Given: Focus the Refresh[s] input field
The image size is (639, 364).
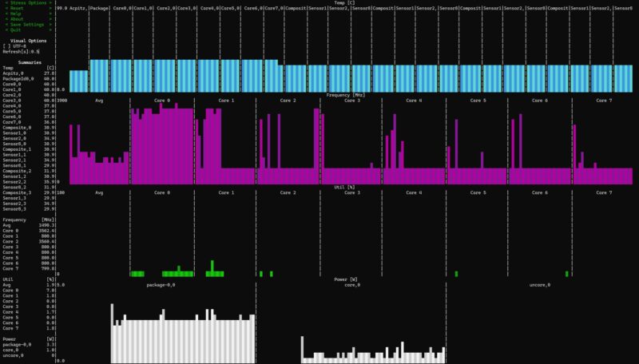Looking at the screenshot, I should click(x=22, y=52).
